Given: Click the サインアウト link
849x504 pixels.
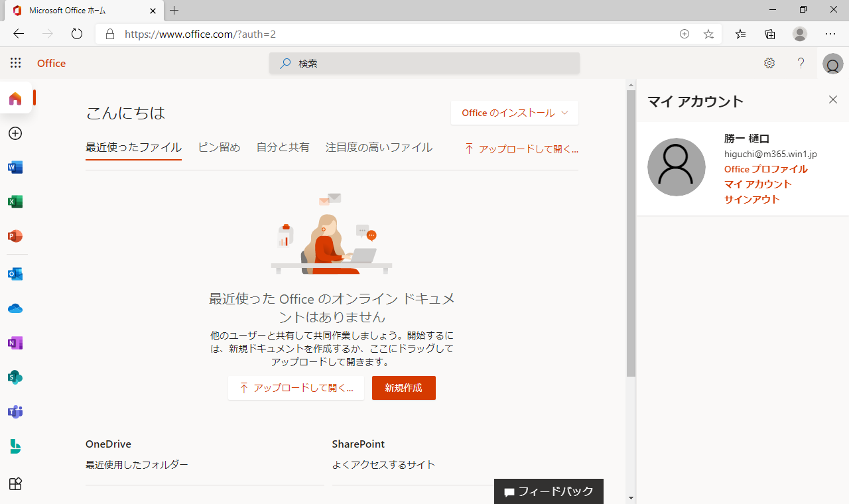Looking at the screenshot, I should 752,200.
